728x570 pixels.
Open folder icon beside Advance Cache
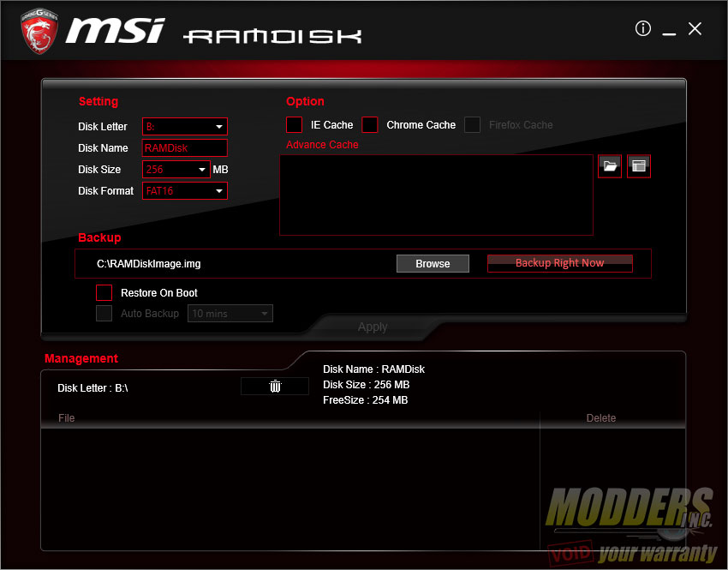pyautogui.click(x=610, y=165)
